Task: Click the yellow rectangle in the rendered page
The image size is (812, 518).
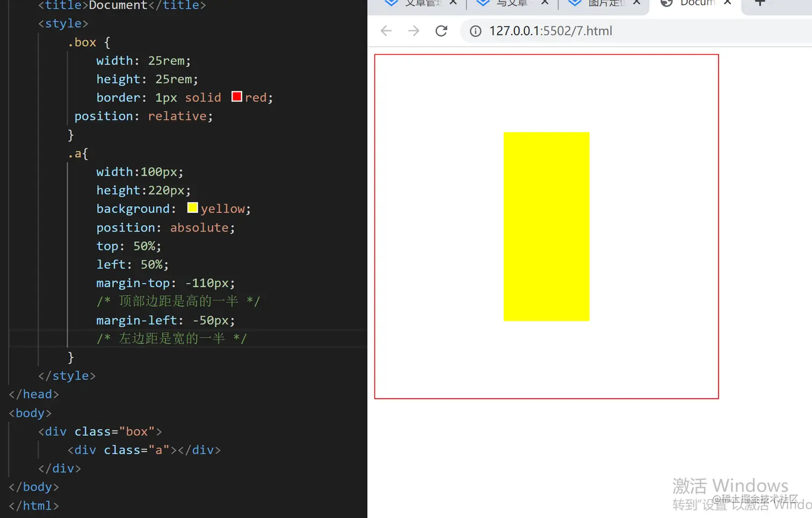Action: (x=546, y=226)
